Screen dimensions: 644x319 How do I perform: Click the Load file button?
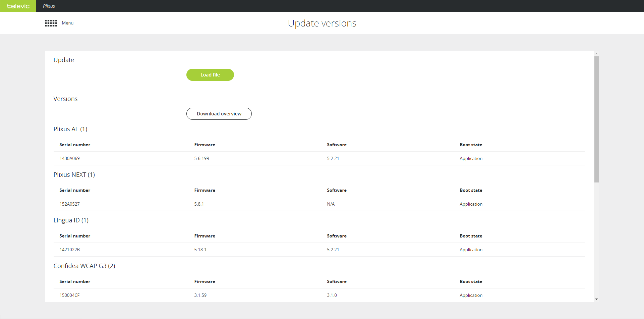pos(210,75)
